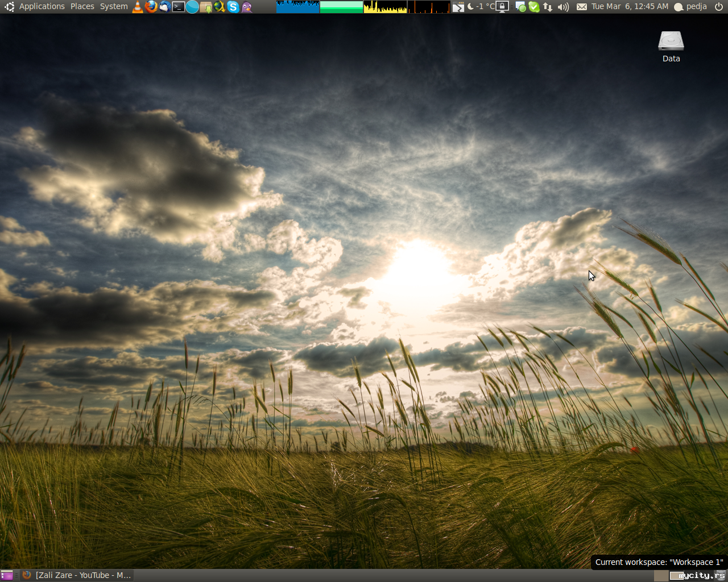Open the network connections indicator
This screenshot has width=728, height=582.
[x=548, y=7]
